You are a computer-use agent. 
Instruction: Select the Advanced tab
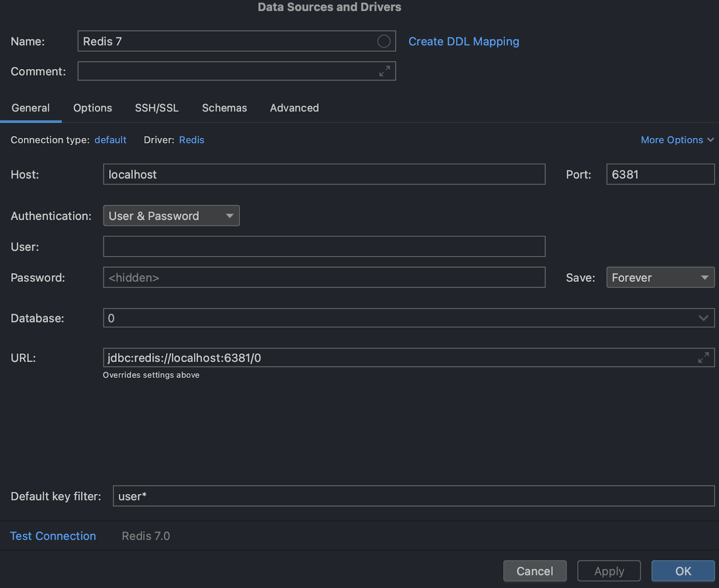(294, 108)
